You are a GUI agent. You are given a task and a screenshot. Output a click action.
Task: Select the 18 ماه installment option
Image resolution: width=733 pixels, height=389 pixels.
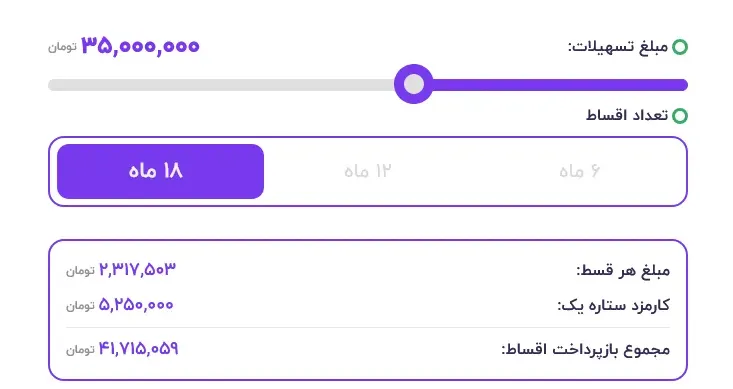tap(160, 172)
